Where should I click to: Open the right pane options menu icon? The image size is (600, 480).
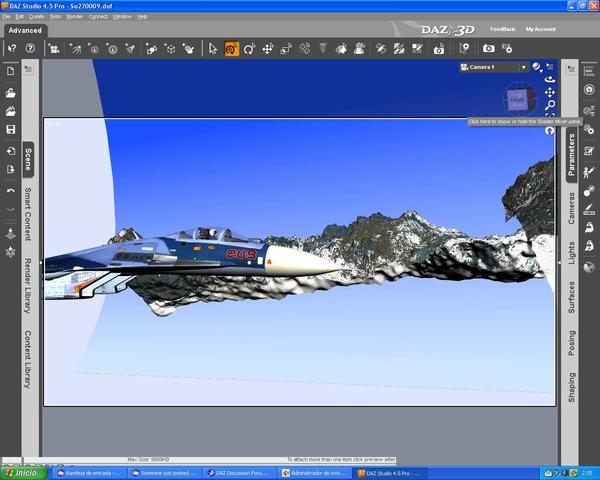tap(571, 69)
